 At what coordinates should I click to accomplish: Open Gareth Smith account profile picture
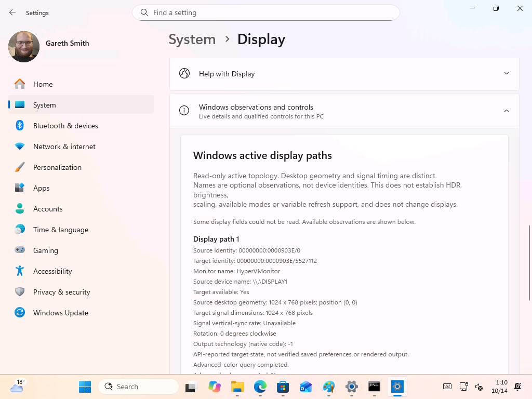(x=24, y=46)
